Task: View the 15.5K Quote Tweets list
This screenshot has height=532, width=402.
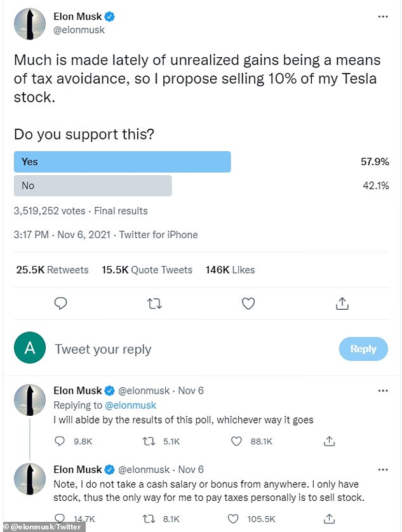Action: 147,270
